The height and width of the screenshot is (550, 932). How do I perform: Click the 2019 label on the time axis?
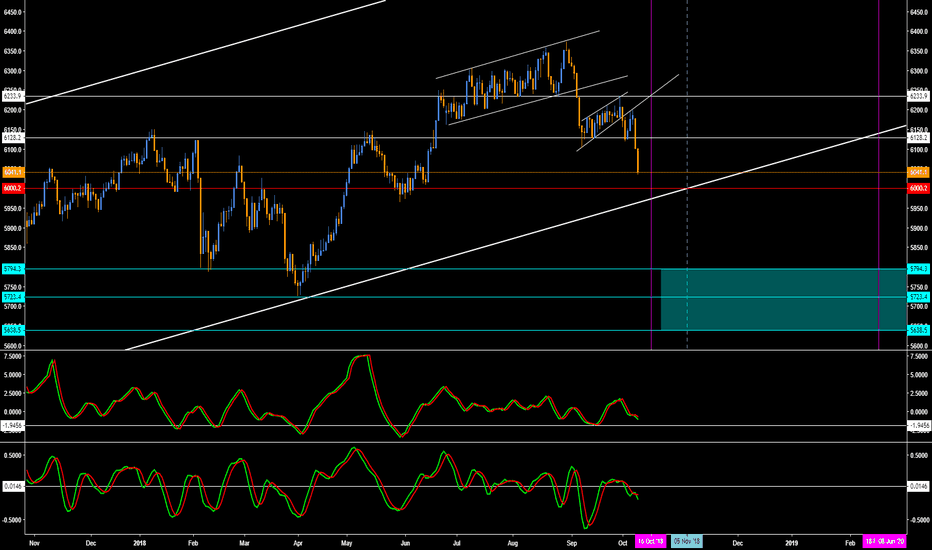point(792,543)
